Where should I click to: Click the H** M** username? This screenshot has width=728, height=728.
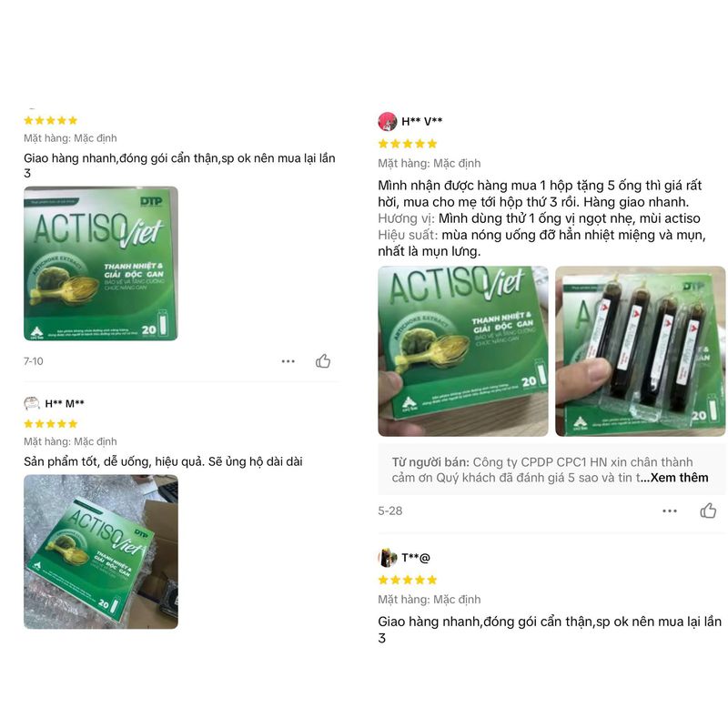point(65,403)
